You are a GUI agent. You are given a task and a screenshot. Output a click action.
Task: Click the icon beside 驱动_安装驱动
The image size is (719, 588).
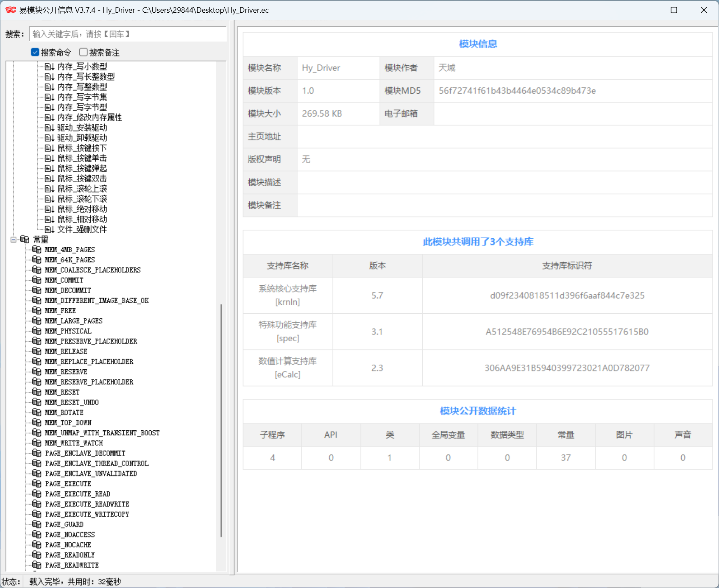[49, 128]
